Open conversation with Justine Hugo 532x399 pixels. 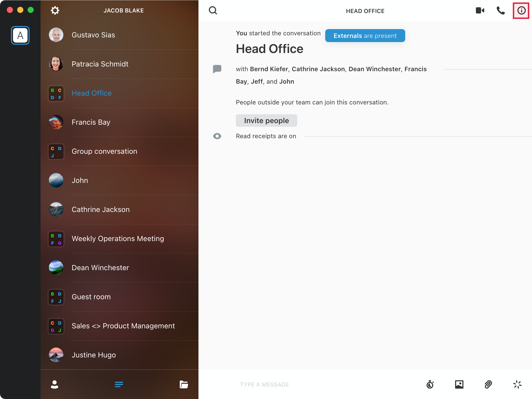click(119, 355)
